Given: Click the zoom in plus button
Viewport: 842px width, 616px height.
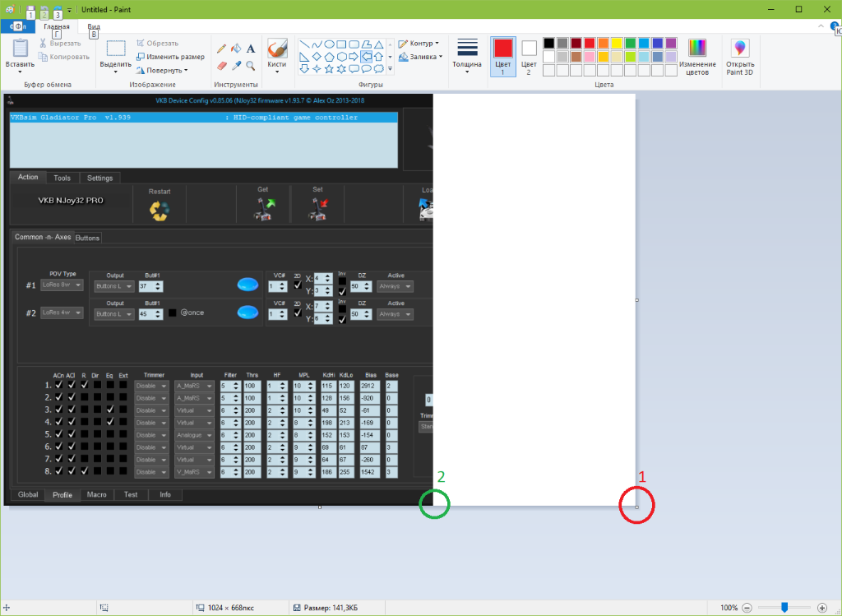Looking at the screenshot, I should (822, 608).
